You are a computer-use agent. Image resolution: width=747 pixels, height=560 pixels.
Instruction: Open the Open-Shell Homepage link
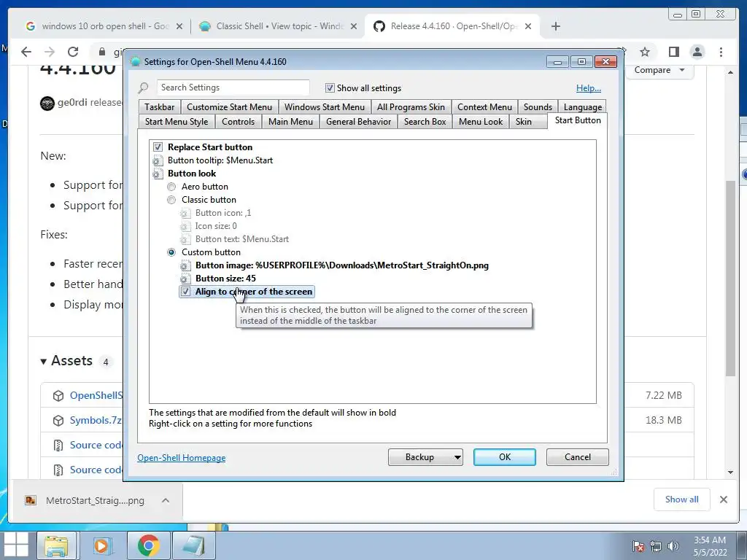[x=182, y=458]
